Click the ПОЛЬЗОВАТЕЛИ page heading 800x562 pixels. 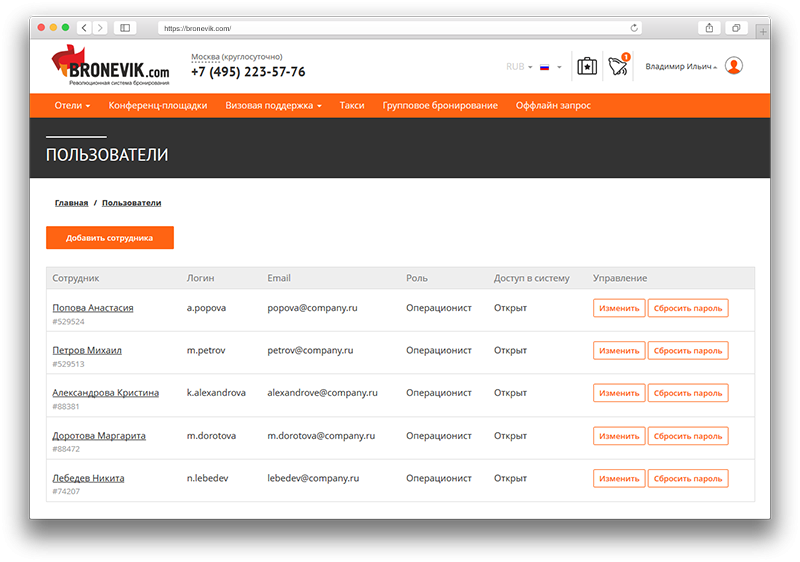[x=107, y=155]
